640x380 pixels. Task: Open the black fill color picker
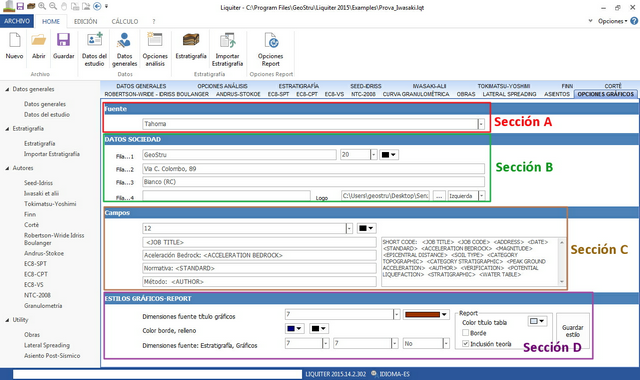(318, 329)
